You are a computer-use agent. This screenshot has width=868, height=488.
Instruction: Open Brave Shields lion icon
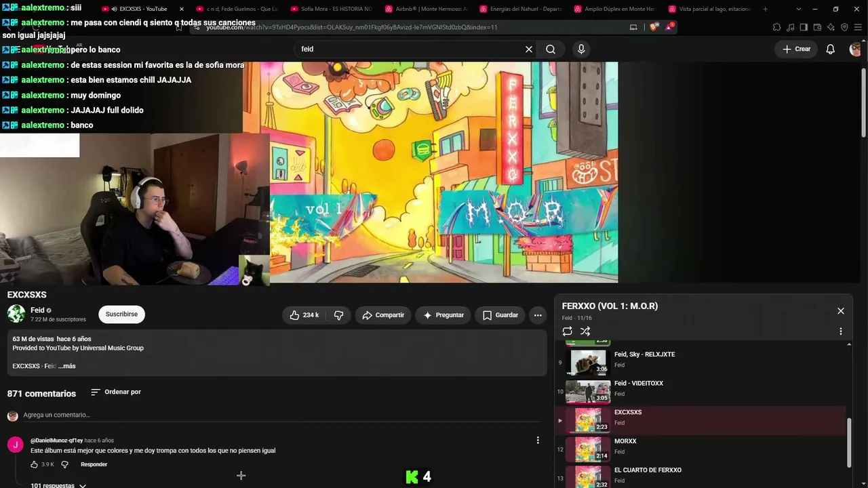point(653,27)
